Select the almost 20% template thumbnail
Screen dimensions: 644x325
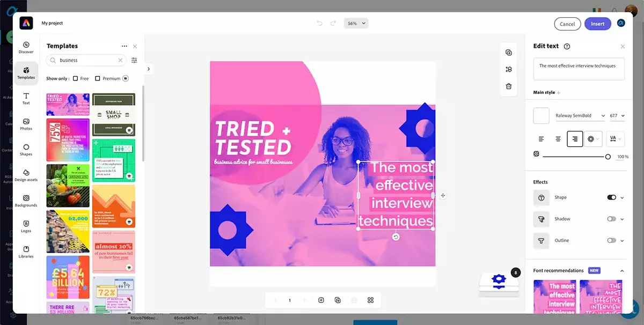[114, 252]
